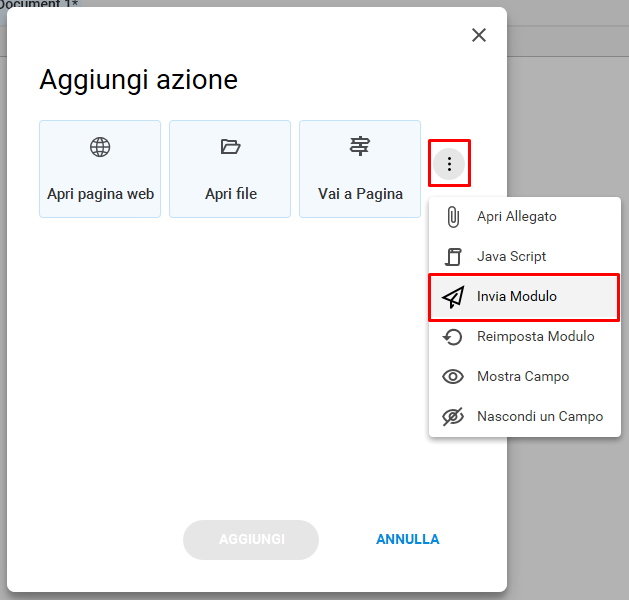Screen dimensions: 629x600
Task: Choose Apri Allegato from the menu
Action: [525, 217]
